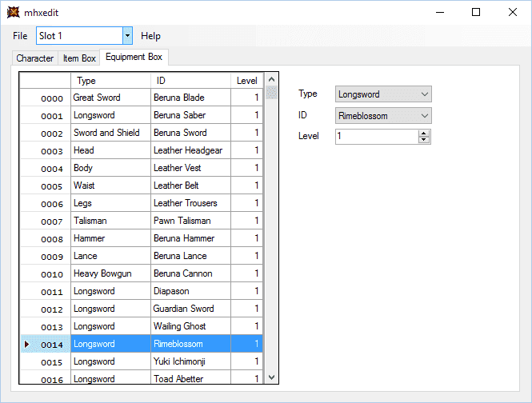This screenshot has width=532, height=403.
Task: Click the row selector arrow on row 0014
Action: pos(27,345)
